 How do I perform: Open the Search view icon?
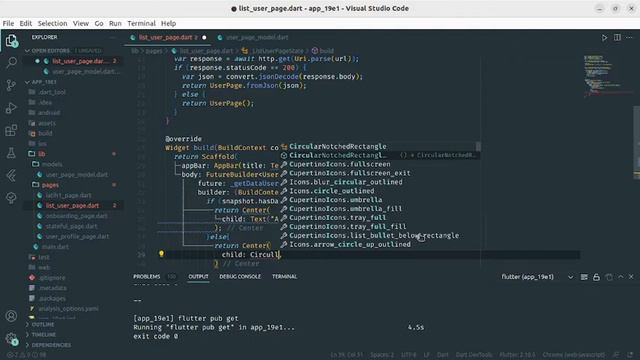(x=11, y=62)
